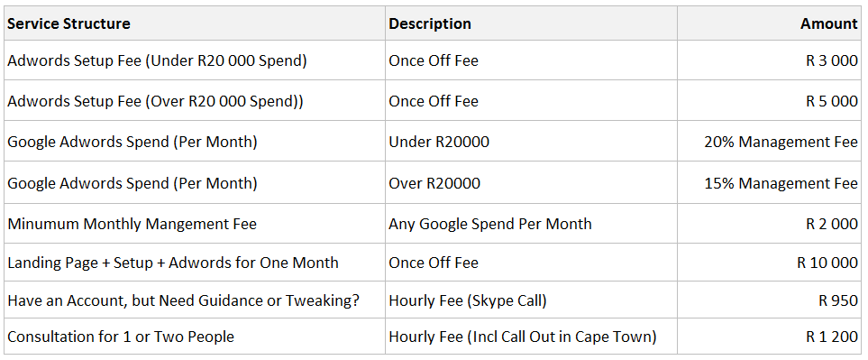Click the 20% Management Fee cell
Screen dimensions: 868x360
pos(769,142)
